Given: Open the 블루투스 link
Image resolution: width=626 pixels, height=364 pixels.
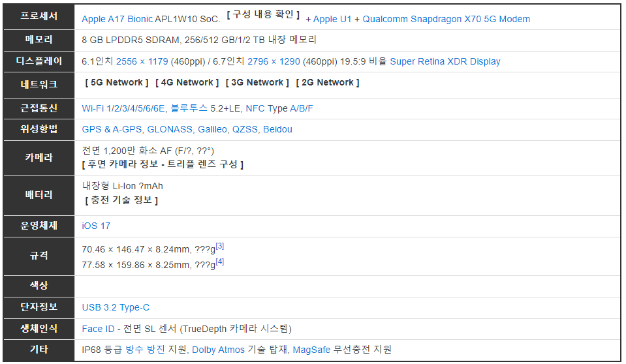Looking at the screenshot, I should [189, 108].
